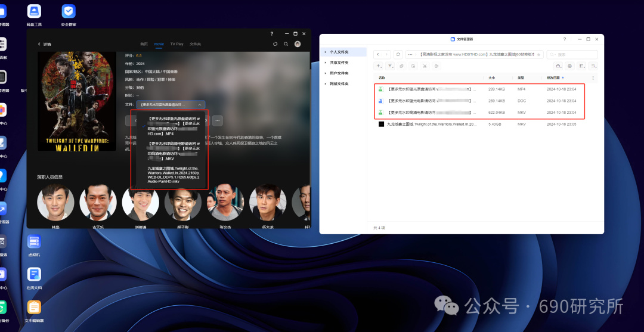Click cast member 刘俊谦's portrait

[x=141, y=203]
